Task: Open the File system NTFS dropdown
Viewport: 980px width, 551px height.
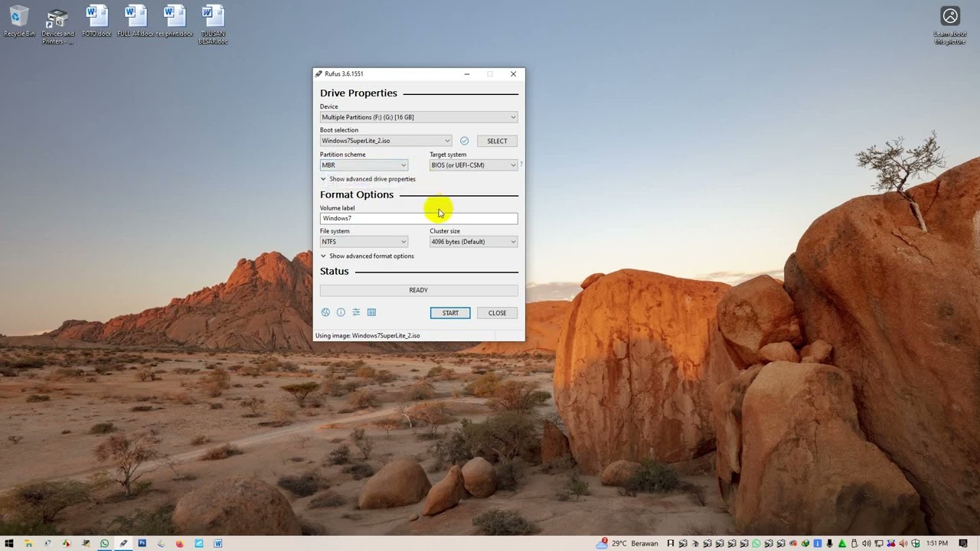Action: tap(364, 242)
